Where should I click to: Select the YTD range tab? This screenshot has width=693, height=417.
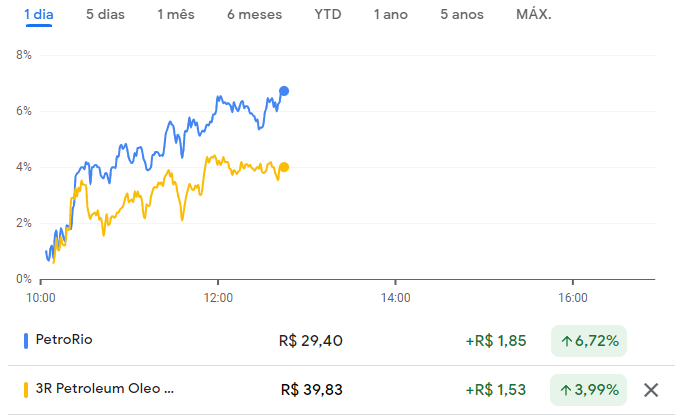click(327, 15)
